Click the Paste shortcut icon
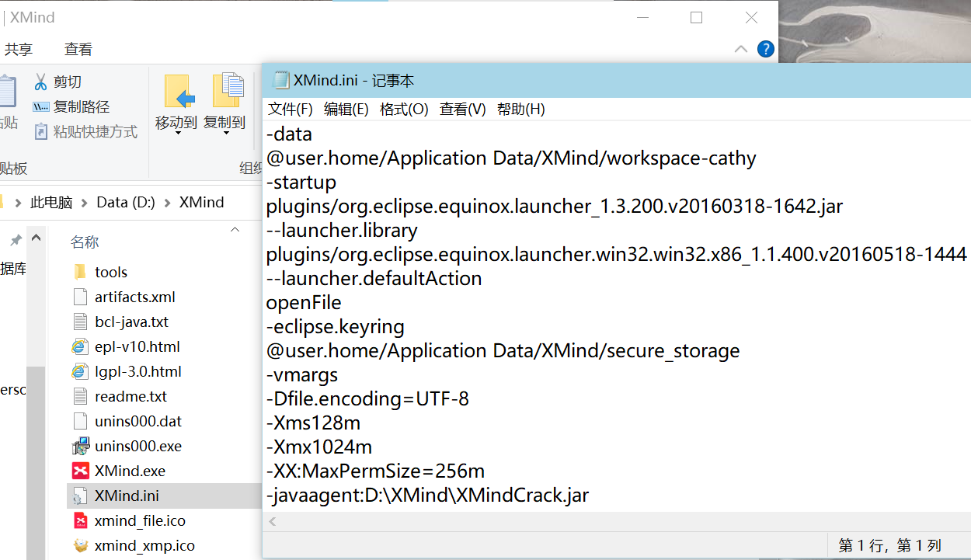 coord(40,132)
